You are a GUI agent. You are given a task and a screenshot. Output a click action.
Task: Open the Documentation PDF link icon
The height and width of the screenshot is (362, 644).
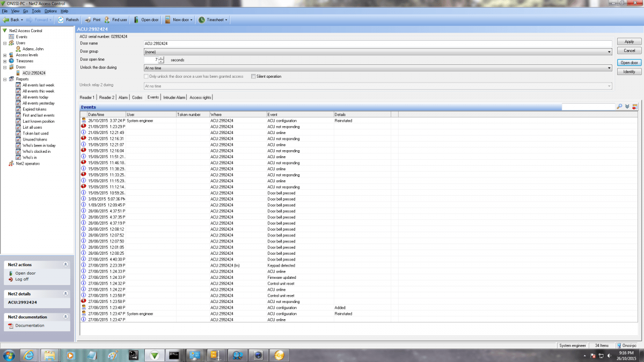click(11, 326)
